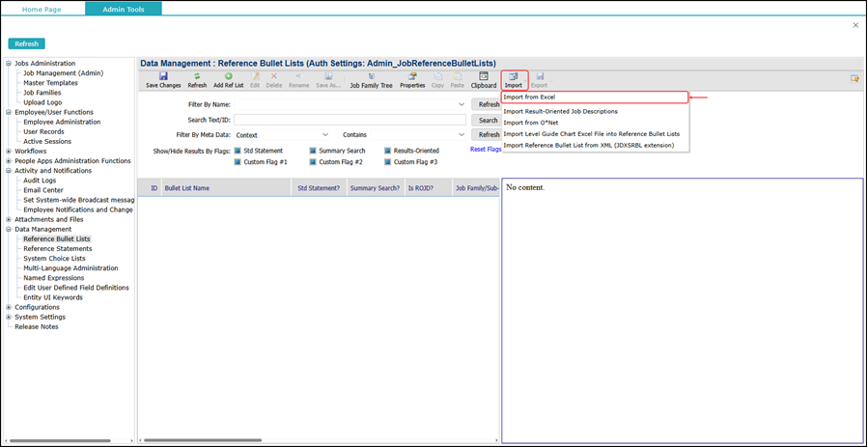This screenshot has width=868, height=447.
Task: Collapse the Jobs Administration tree node
Action: [9, 64]
